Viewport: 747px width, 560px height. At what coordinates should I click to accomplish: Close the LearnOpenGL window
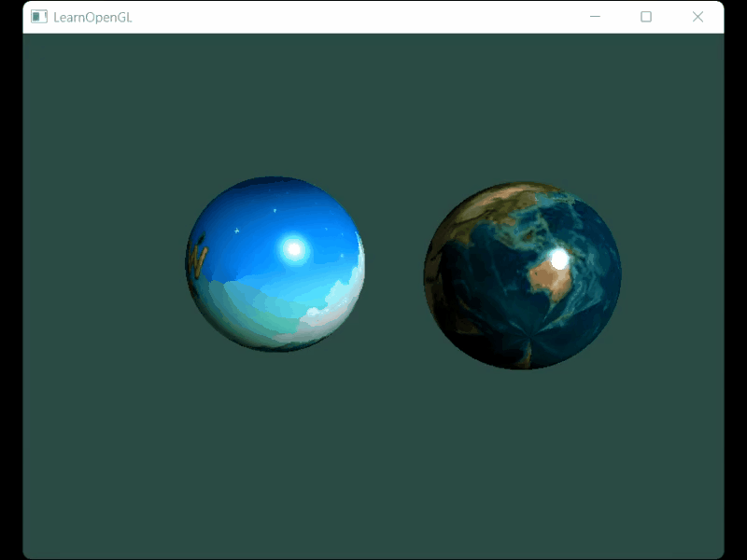pos(698,17)
